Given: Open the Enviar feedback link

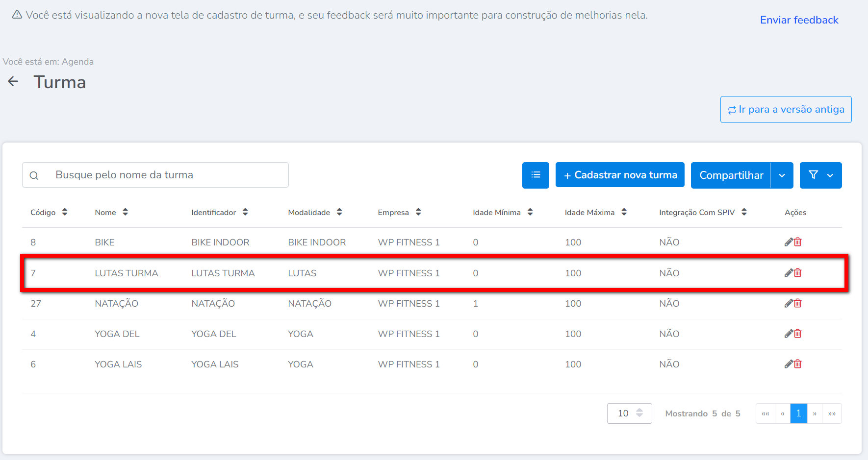Looking at the screenshot, I should (x=799, y=20).
